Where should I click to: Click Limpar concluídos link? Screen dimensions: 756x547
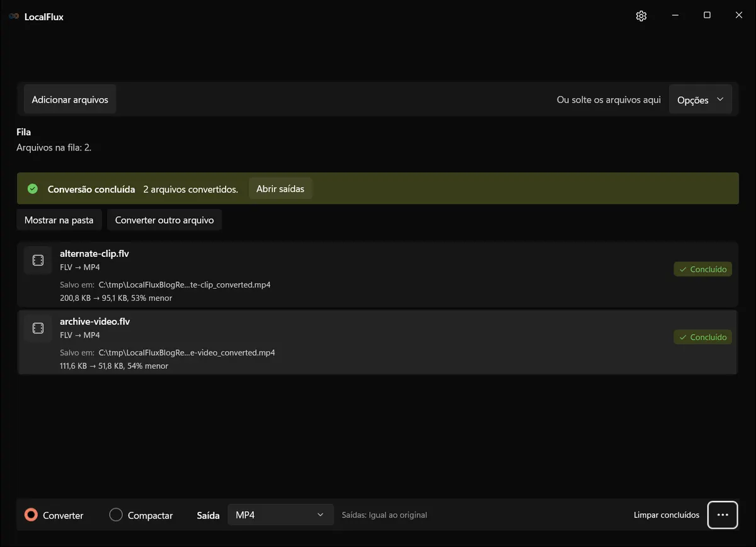coord(667,515)
